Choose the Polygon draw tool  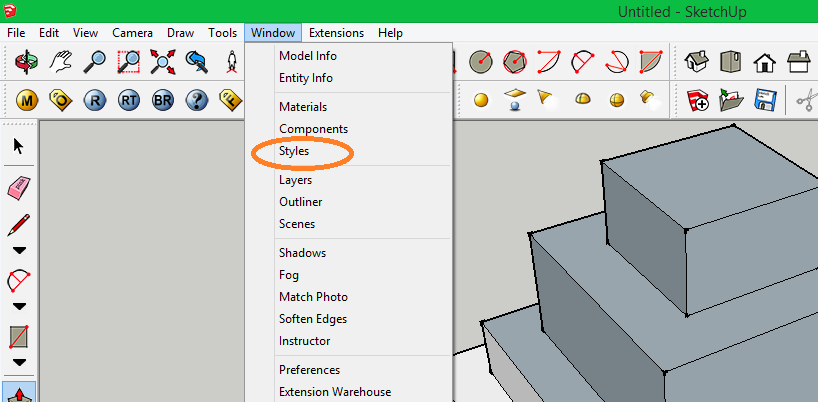click(x=514, y=62)
